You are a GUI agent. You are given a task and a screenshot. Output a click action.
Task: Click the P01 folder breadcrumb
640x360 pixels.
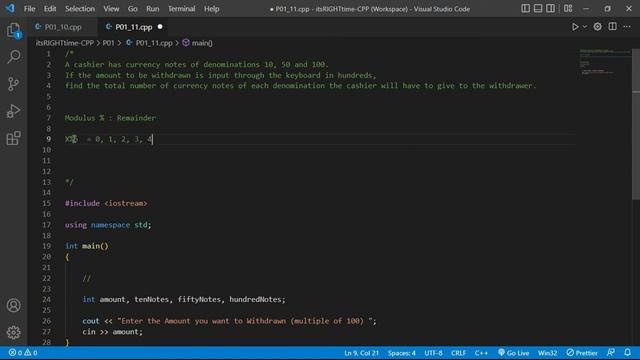pos(109,43)
